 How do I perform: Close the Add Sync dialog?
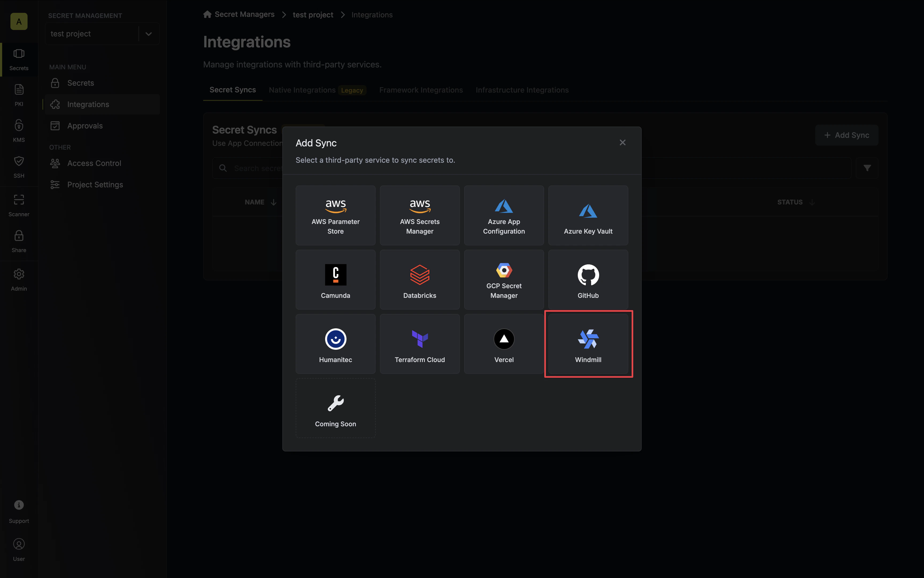(622, 143)
